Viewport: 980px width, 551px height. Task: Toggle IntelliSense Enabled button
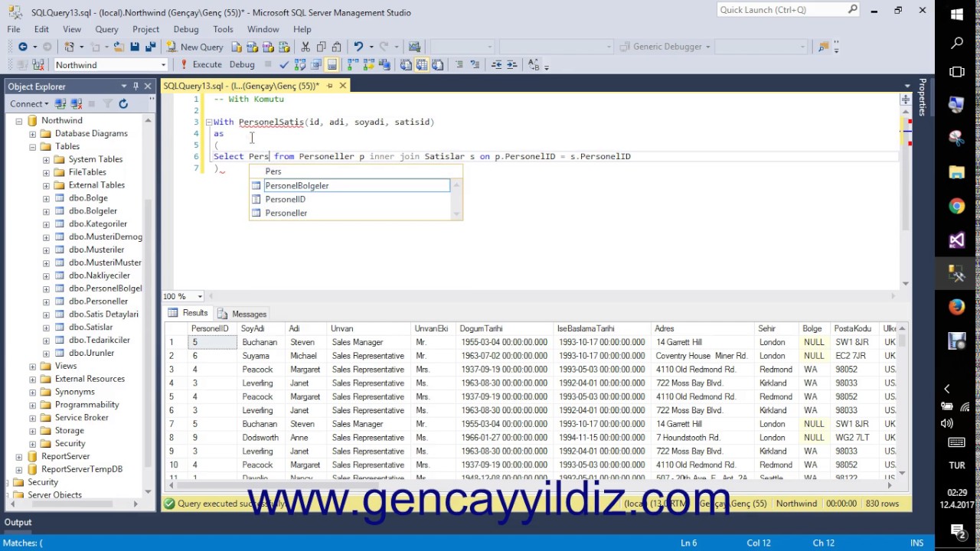pyautogui.click(x=332, y=65)
